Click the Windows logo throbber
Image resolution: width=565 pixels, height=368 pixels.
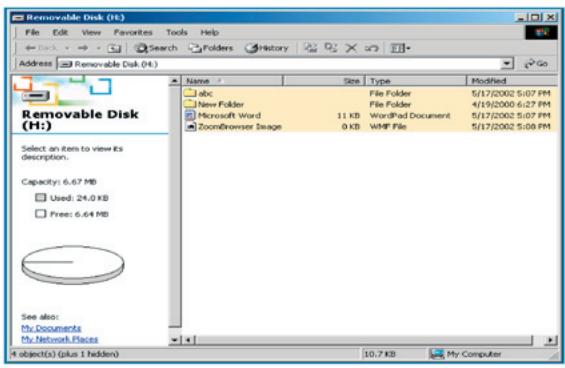(541, 32)
